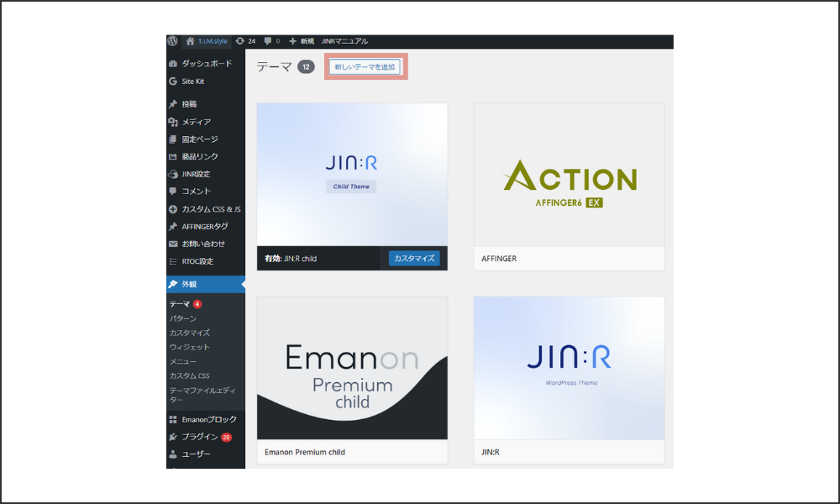Go to ウィジェット submenu
The width and height of the screenshot is (840, 504).
(x=190, y=348)
